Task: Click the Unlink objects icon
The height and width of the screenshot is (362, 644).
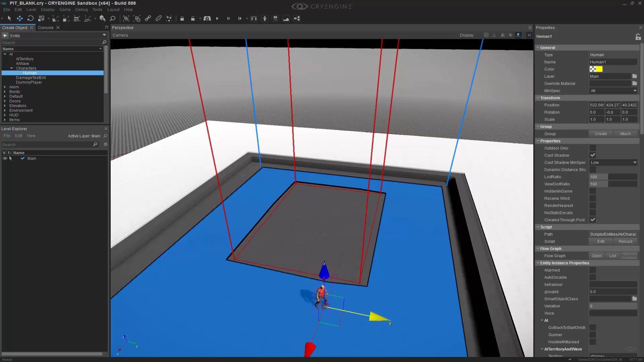Action: pos(158,18)
